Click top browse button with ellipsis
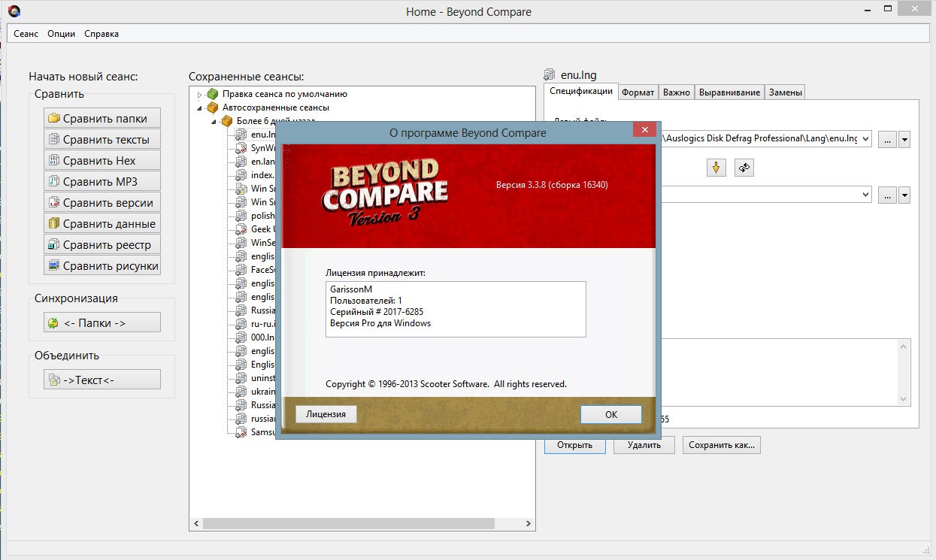The height and width of the screenshot is (560, 936). 887,139
